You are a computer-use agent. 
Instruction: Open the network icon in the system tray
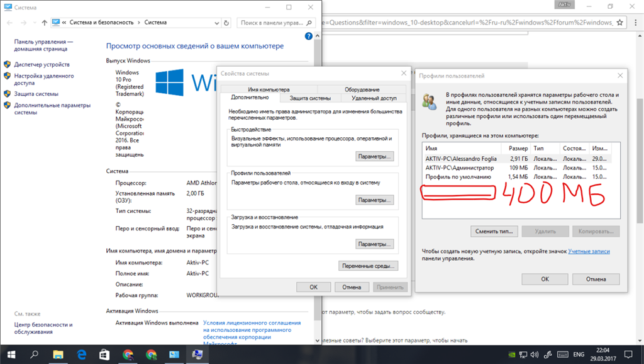(523, 355)
